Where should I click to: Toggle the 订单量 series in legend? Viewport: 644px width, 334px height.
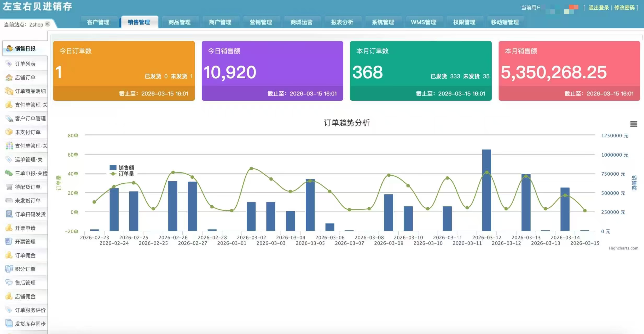point(122,174)
